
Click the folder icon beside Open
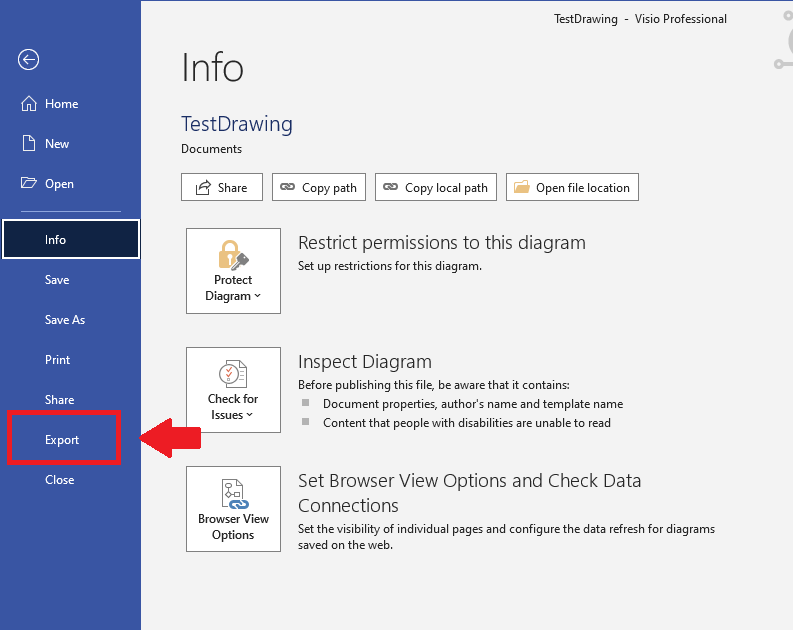[x=29, y=183]
